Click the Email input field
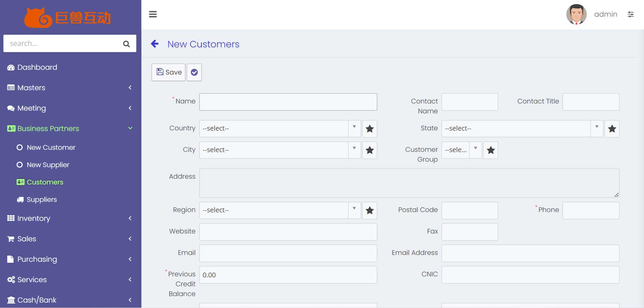Image resolution: width=644 pixels, height=308 pixels. [288, 253]
